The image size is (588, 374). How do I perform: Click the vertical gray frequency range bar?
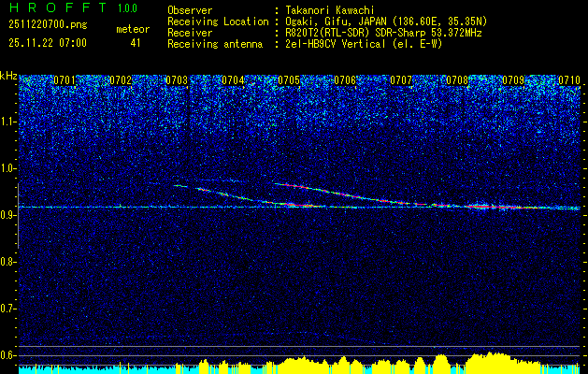click(x=18, y=216)
